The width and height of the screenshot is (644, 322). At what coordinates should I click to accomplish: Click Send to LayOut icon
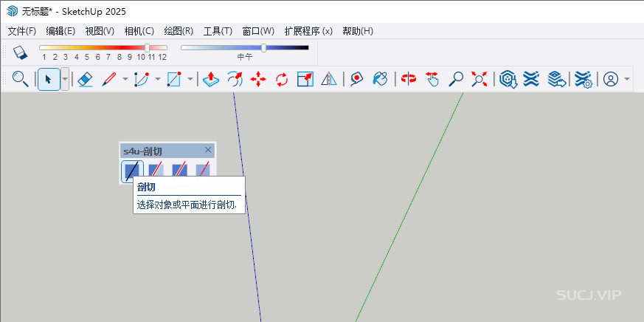click(x=557, y=78)
